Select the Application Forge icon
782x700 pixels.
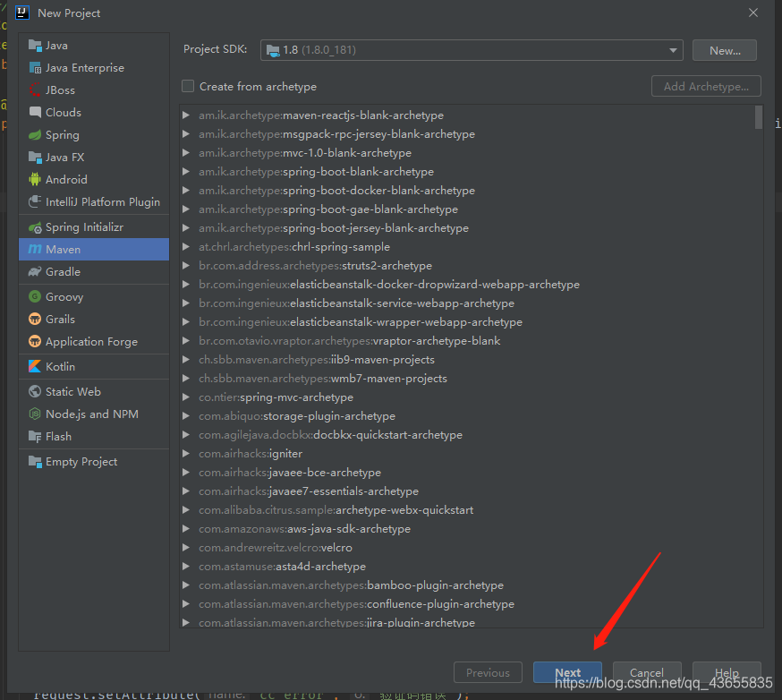(x=35, y=341)
